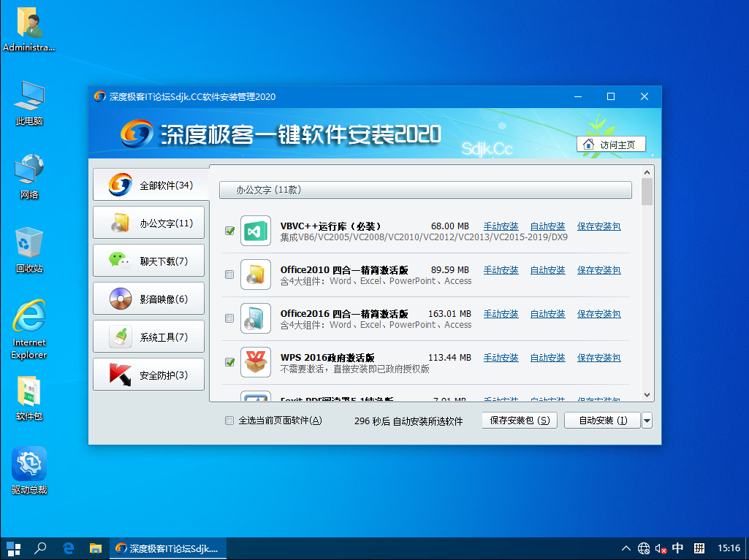Click the 访问主页 button

coord(611,144)
